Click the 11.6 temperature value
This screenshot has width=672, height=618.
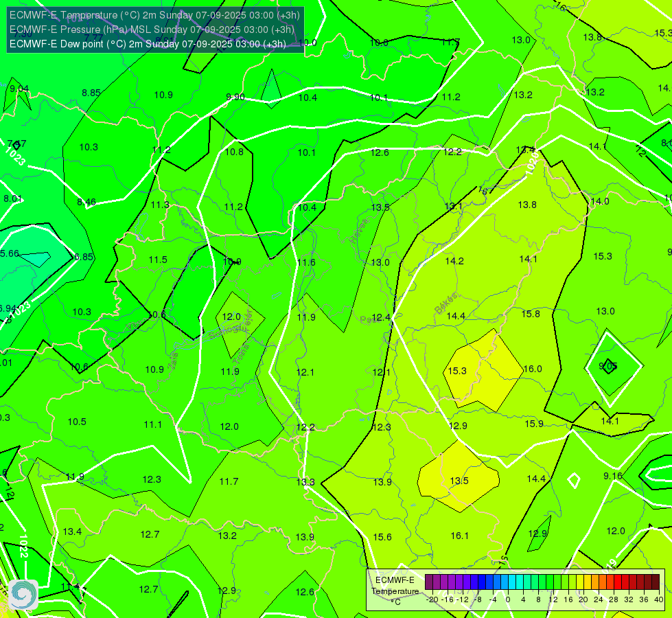tap(306, 262)
